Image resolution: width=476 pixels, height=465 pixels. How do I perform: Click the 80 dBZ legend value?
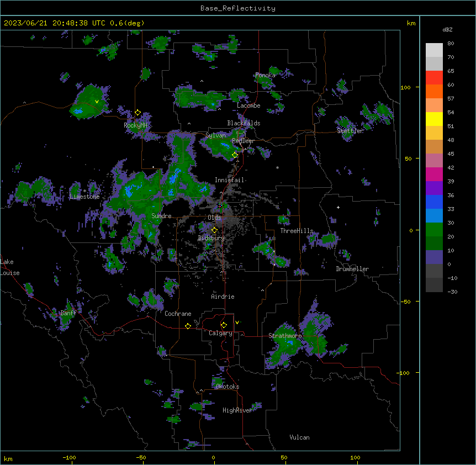(x=451, y=44)
